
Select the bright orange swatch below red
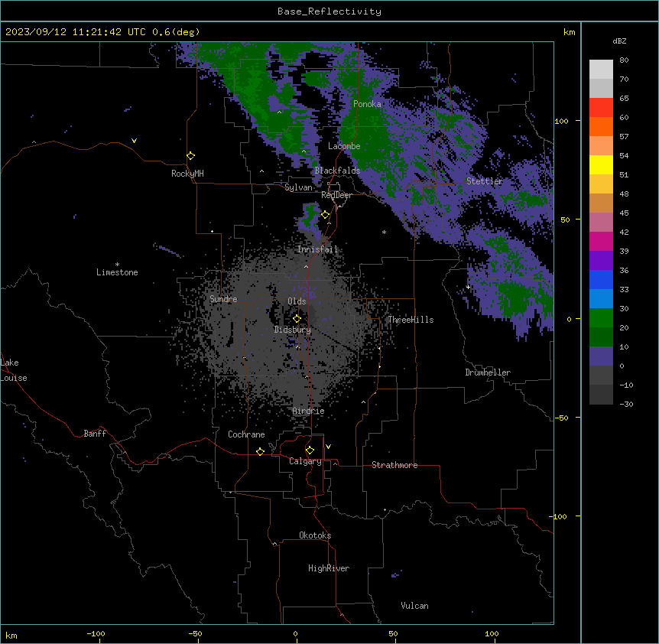click(x=601, y=126)
